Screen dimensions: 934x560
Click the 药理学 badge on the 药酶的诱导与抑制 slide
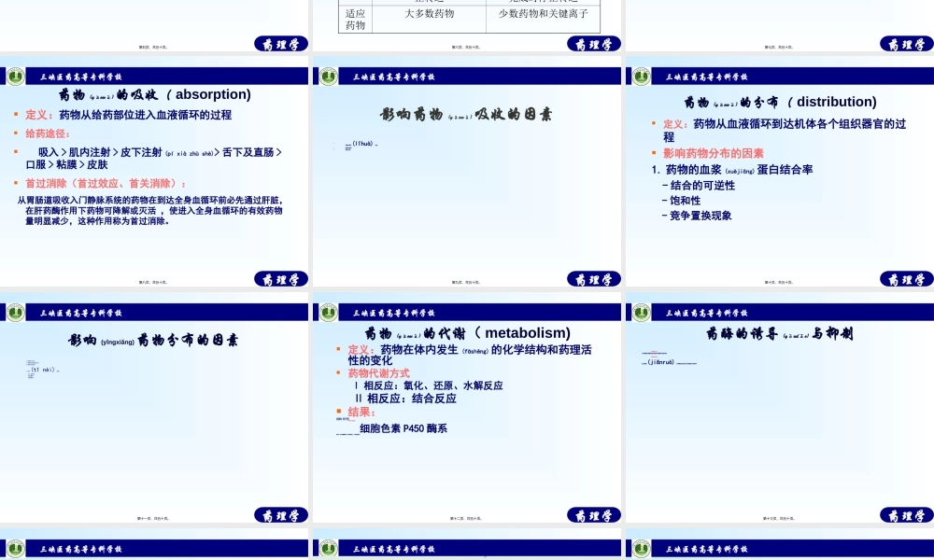pyautogui.click(x=907, y=515)
